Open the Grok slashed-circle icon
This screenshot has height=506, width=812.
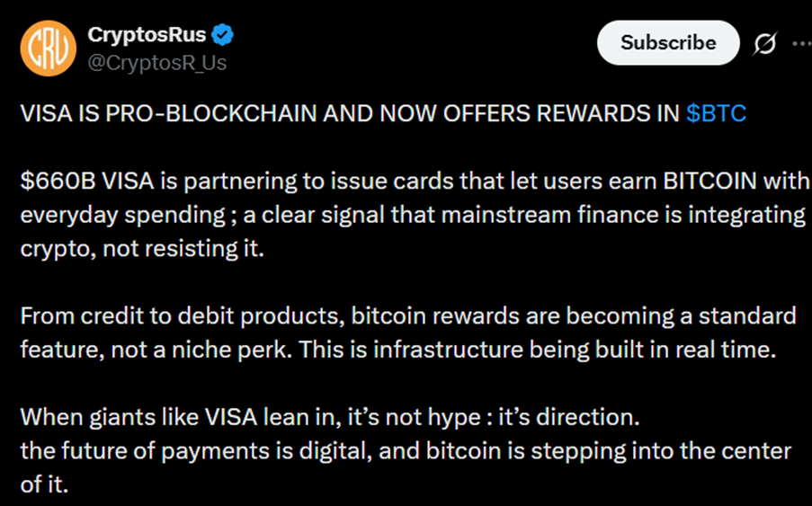(765, 44)
